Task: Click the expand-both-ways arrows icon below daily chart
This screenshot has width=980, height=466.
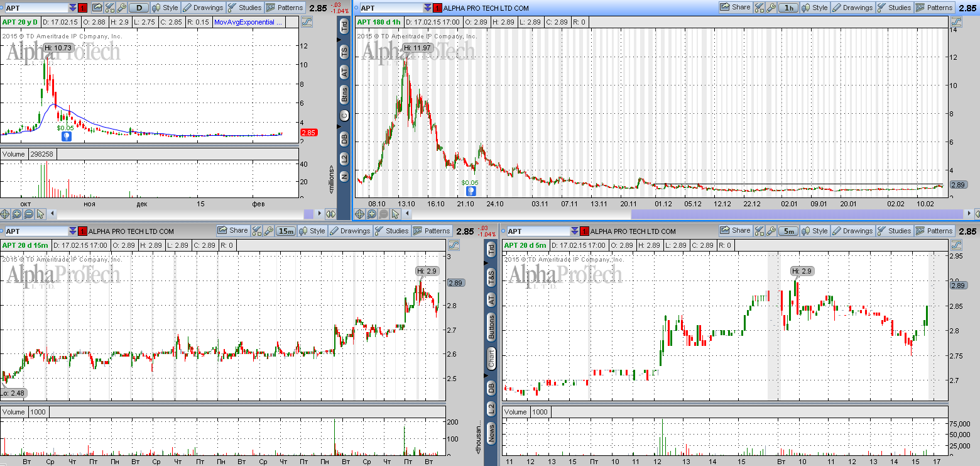Action: coord(330,214)
